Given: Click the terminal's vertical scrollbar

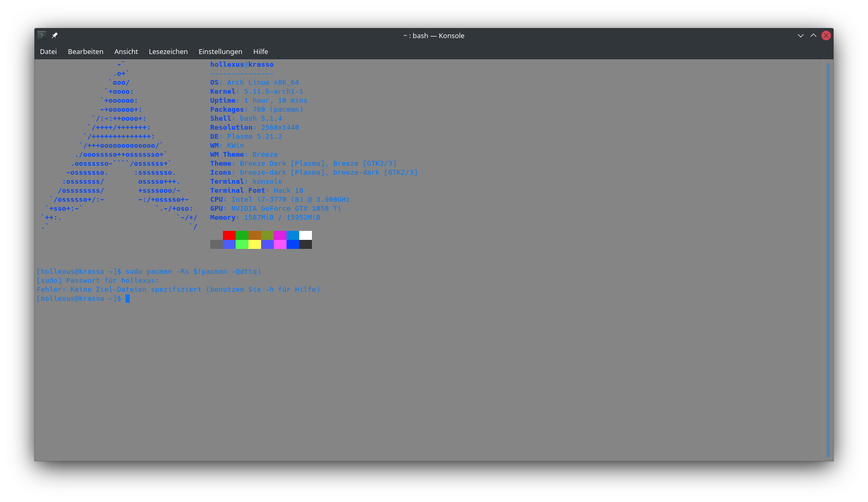Looking at the screenshot, I should tap(828, 259).
